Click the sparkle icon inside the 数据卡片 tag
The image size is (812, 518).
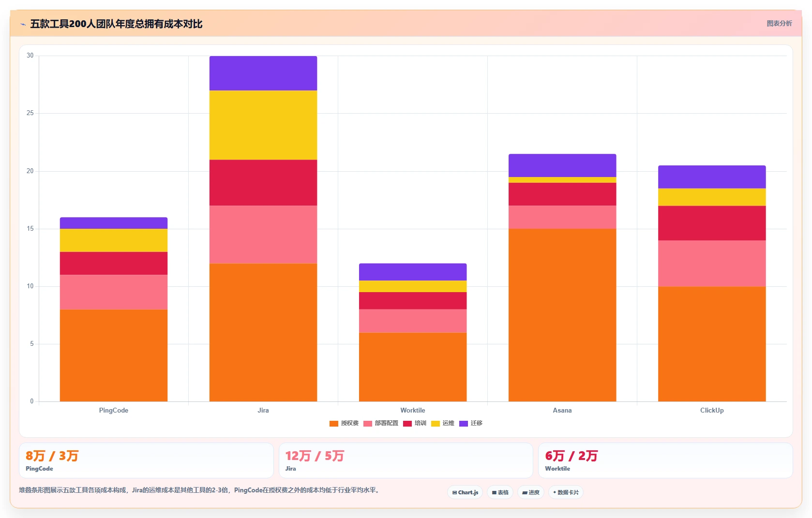[x=555, y=492]
